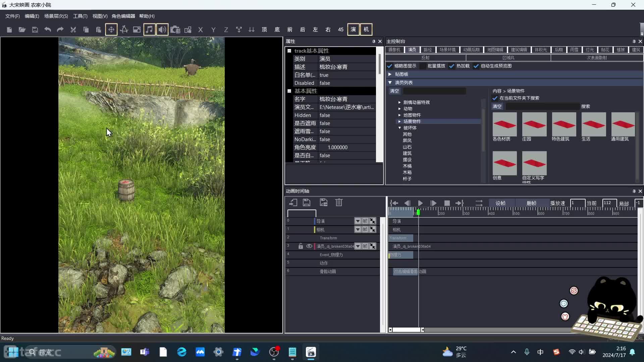Screen dimensions: 644x362
Task: Step back one frame
Action: click(407, 203)
